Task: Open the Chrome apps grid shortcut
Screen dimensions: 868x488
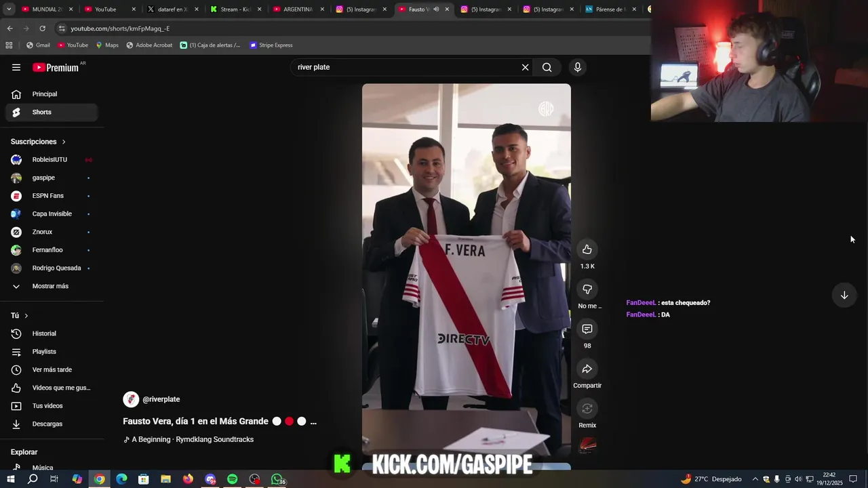Action: pyautogui.click(x=9, y=45)
